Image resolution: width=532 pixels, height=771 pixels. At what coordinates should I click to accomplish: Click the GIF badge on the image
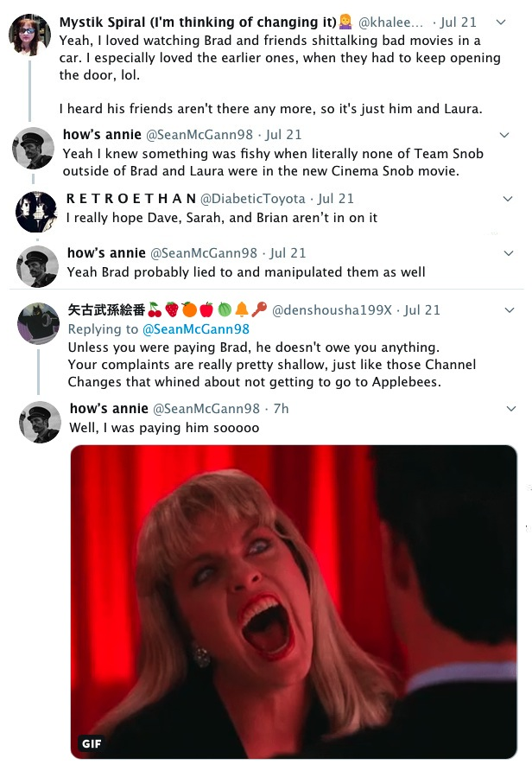point(92,743)
